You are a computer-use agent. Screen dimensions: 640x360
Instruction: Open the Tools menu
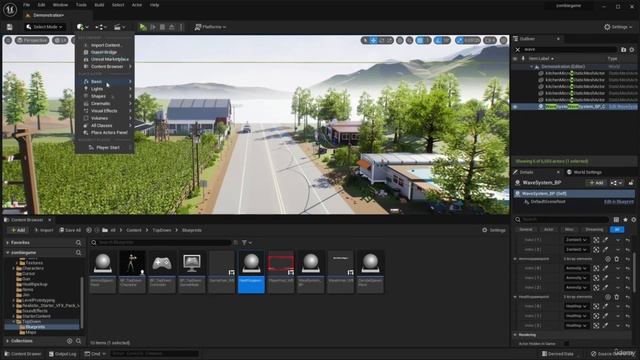[81, 5]
